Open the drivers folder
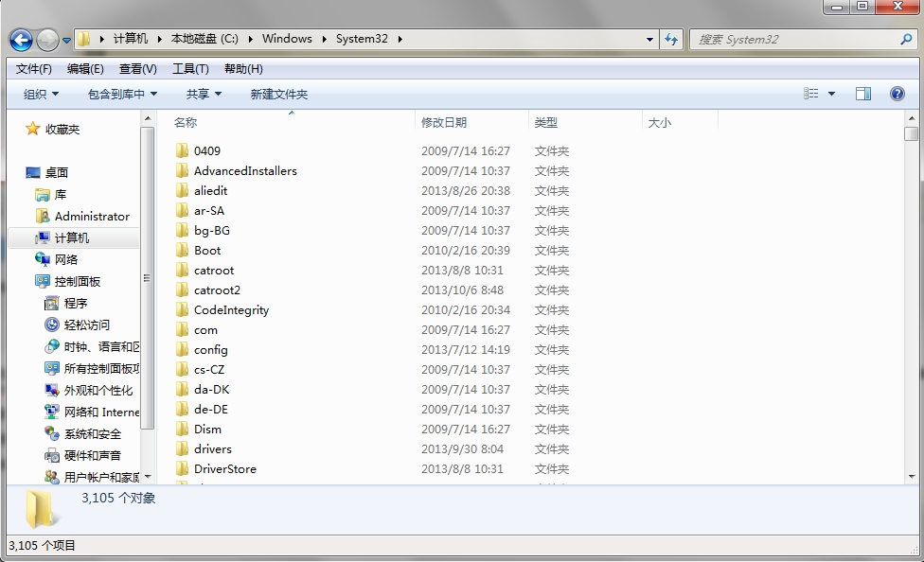 [x=212, y=448]
